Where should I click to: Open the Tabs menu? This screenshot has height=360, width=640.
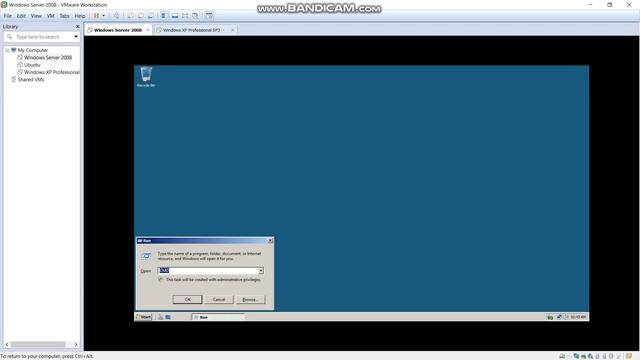(64, 16)
